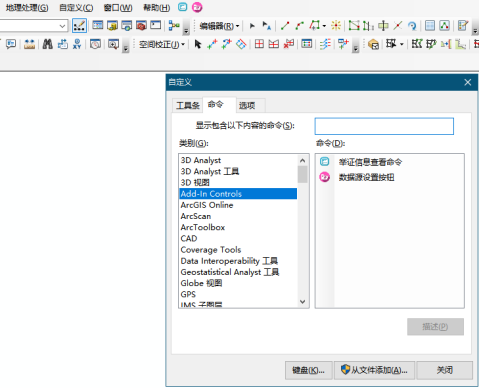
Task: Open the Viewer Window magnifier icon
Action: click(x=113, y=44)
